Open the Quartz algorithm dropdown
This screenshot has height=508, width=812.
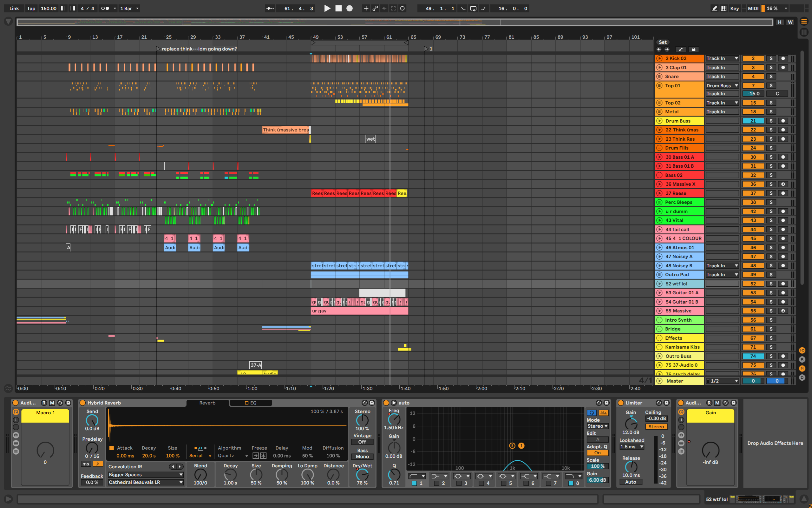(233, 456)
